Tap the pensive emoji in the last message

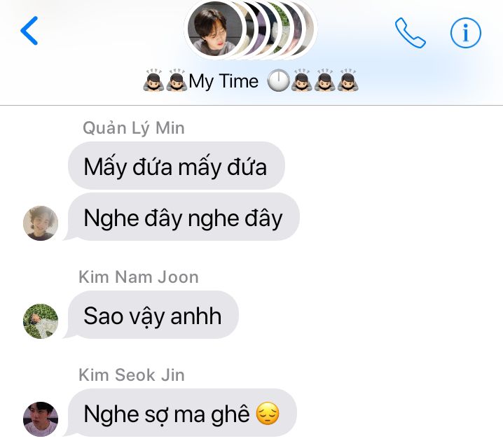pyautogui.click(x=268, y=414)
